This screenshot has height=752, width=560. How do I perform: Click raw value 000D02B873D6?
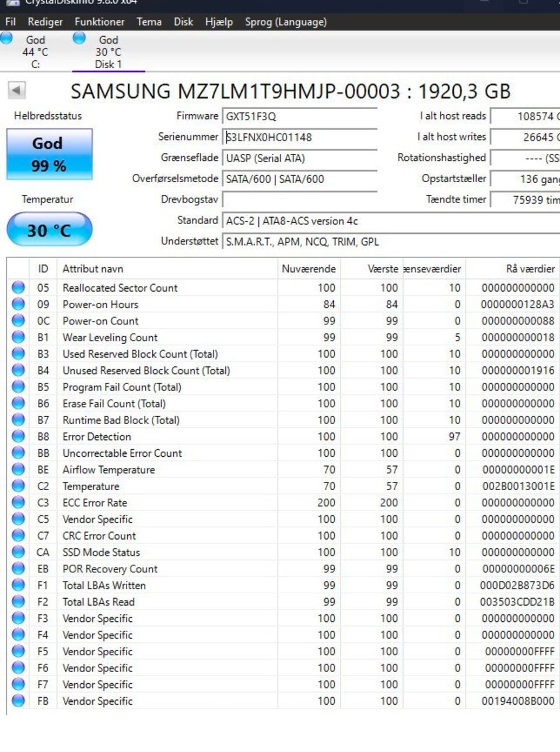pyautogui.click(x=517, y=585)
